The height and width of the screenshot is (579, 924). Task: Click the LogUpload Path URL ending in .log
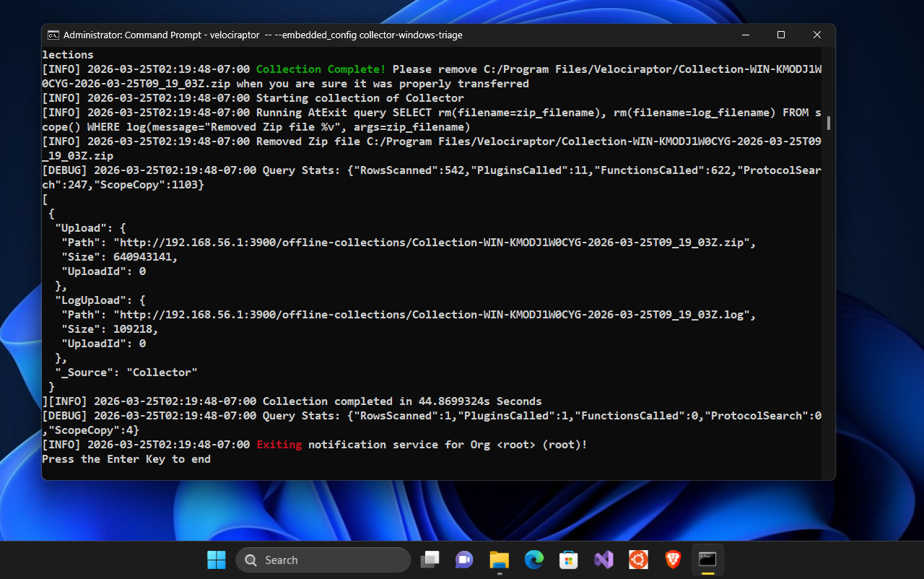pyautogui.click(x=432, y=315)
